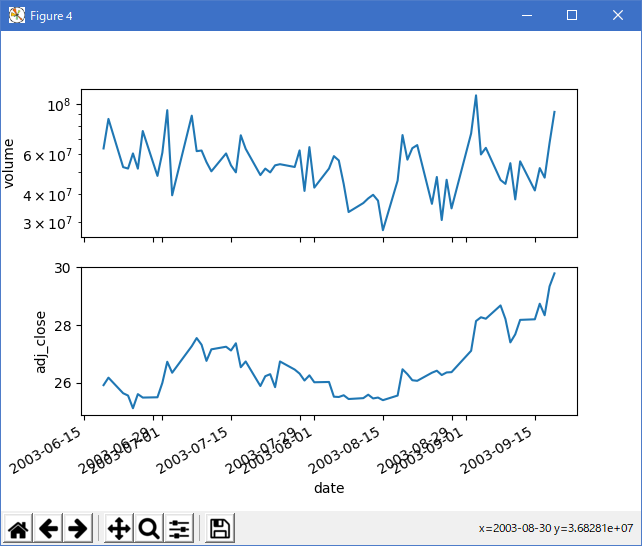The width and height of the screenshot is (642, 546).
Task: Activate the Pan axes tool
Action: click(119, 528)
